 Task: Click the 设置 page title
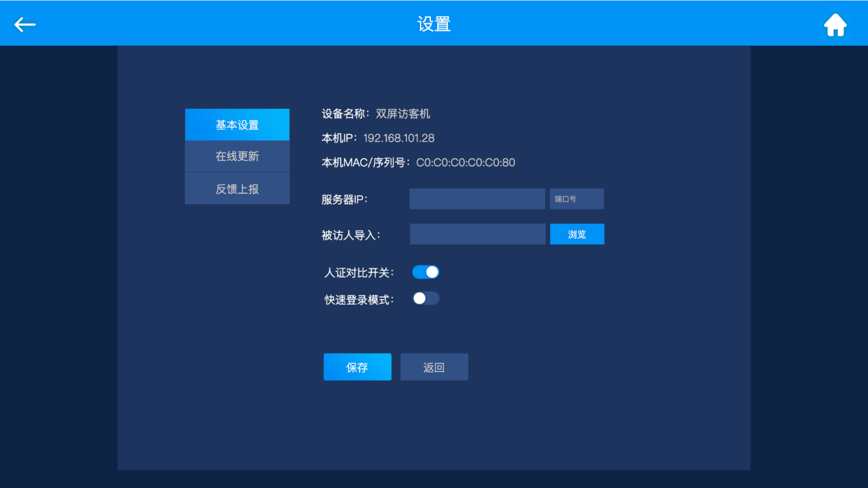pyautogui.click(x=434, y=25)
